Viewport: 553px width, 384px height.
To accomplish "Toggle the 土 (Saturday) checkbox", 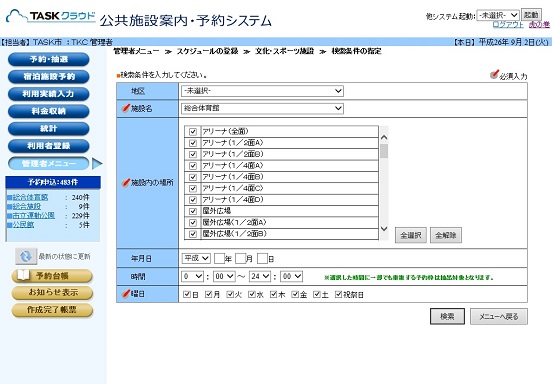I will [x=317, y=294].
